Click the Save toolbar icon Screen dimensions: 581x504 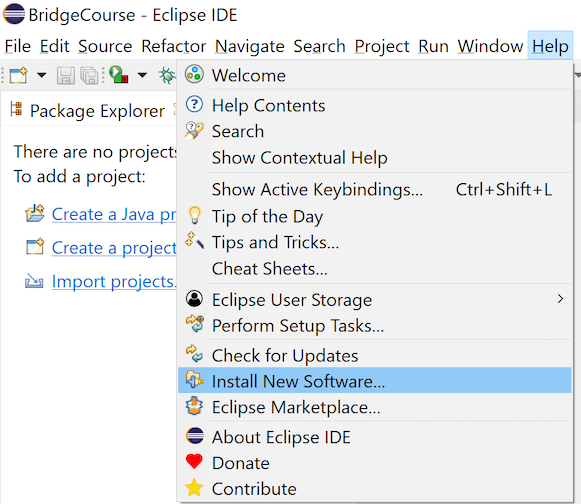[x=66, y=75]
